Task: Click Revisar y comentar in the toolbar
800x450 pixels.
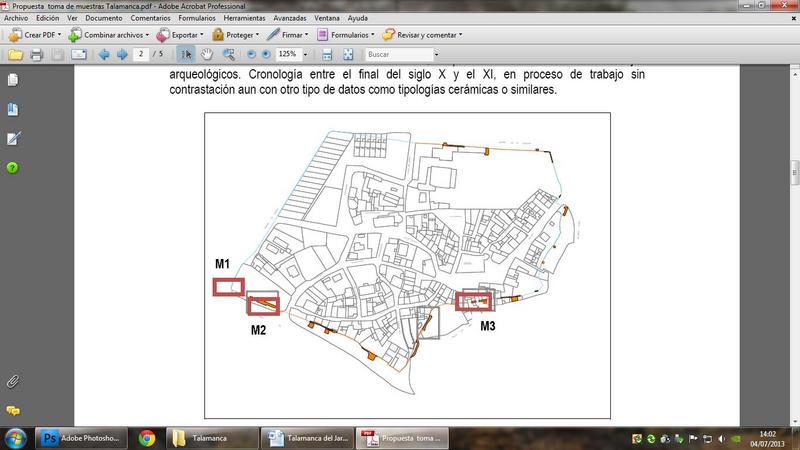Action: pos(422,35)
